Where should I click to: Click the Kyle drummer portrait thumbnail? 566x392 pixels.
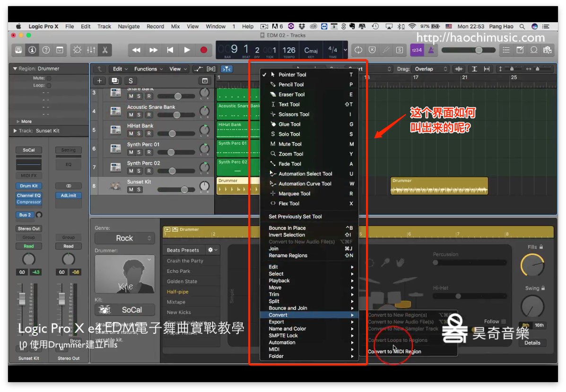(124, 274)
